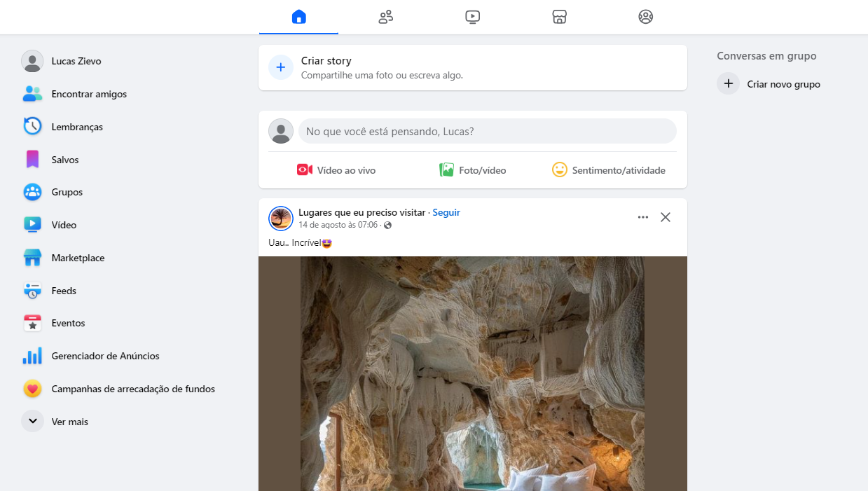Click the Conversas em grupo heading
Screen dimensions: 868x491
point(766,56)
